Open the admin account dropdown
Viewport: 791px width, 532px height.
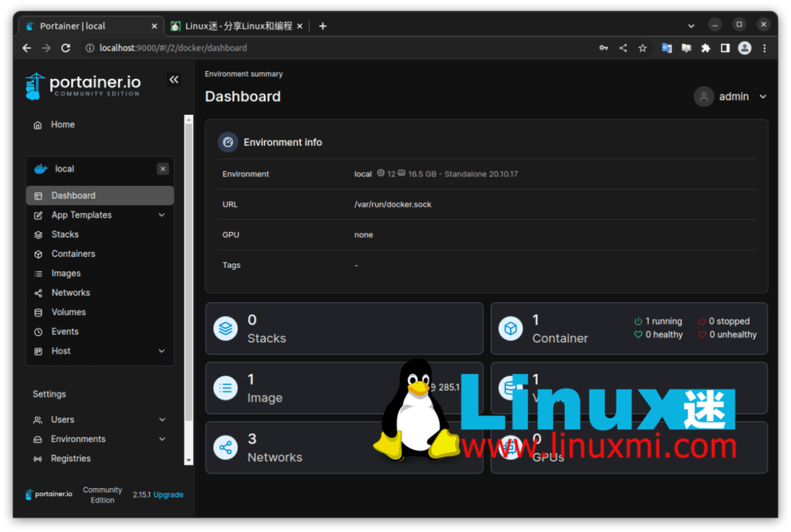click(732, 96)
